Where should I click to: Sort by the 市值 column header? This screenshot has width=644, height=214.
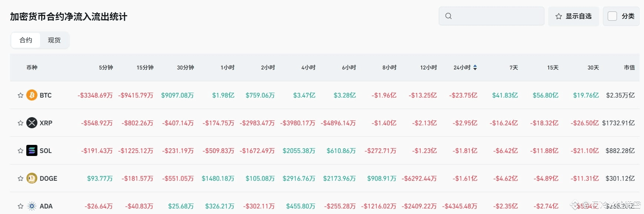coord(630,67)
